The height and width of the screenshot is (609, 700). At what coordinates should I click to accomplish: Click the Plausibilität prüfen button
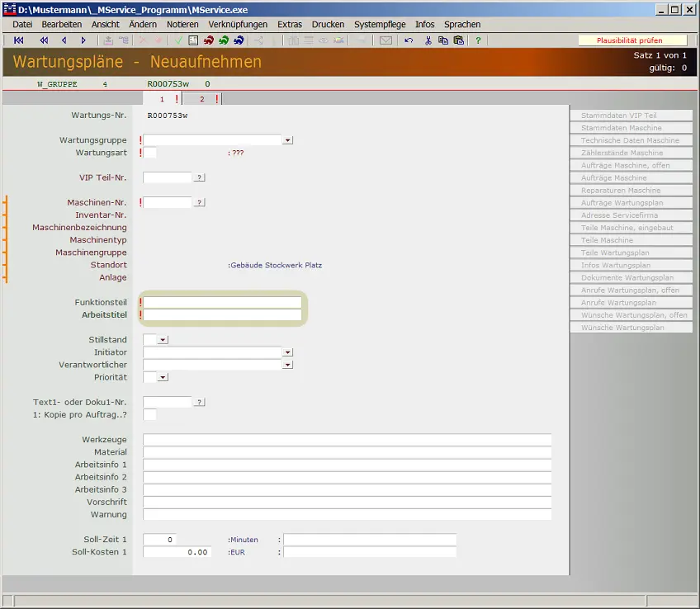(630, 40)
